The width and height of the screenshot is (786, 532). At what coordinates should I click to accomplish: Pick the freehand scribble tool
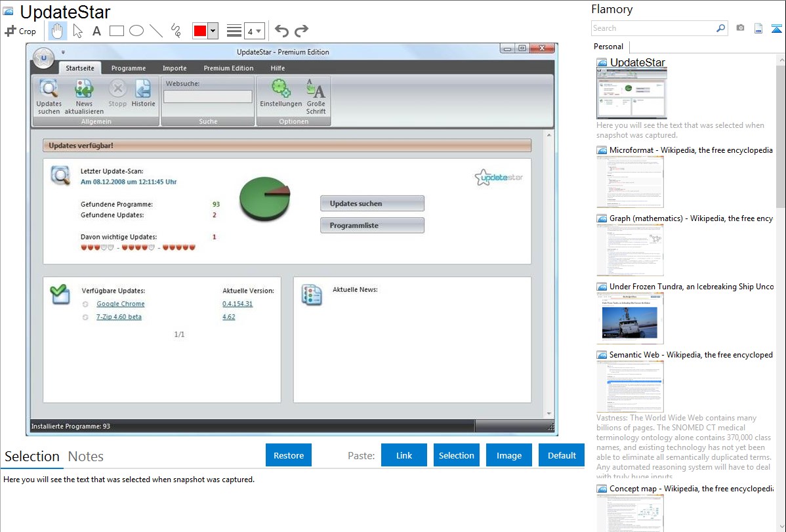[x=176, y=31]
